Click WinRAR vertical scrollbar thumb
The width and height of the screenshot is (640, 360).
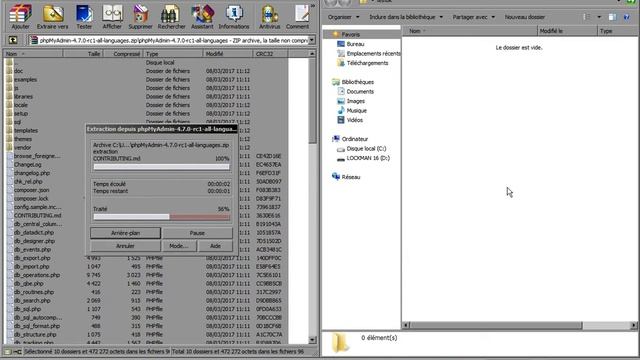point(312,101)
